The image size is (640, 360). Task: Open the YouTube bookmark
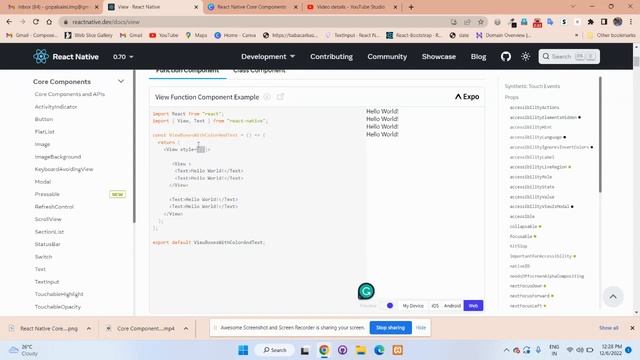(164, 35)
